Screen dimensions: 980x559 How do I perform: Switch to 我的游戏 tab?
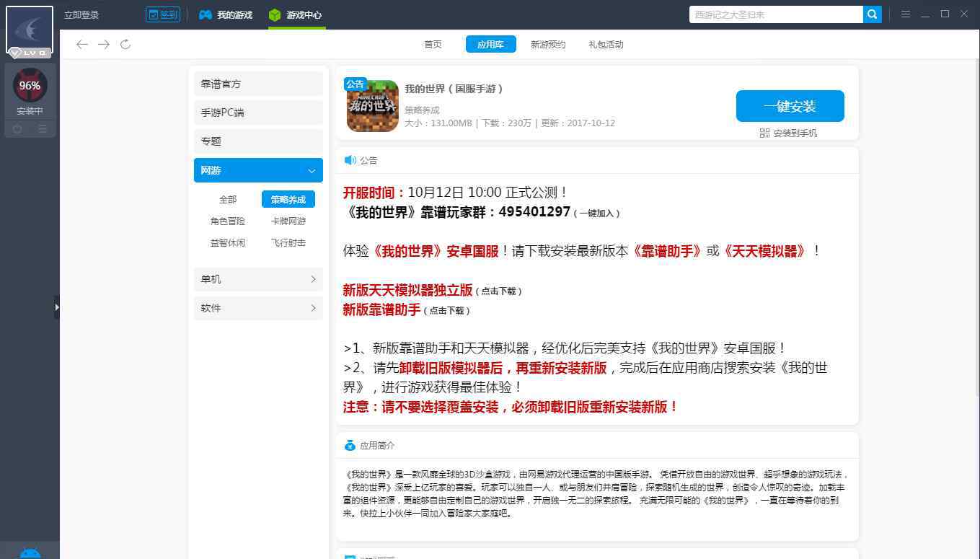[226, 15]
